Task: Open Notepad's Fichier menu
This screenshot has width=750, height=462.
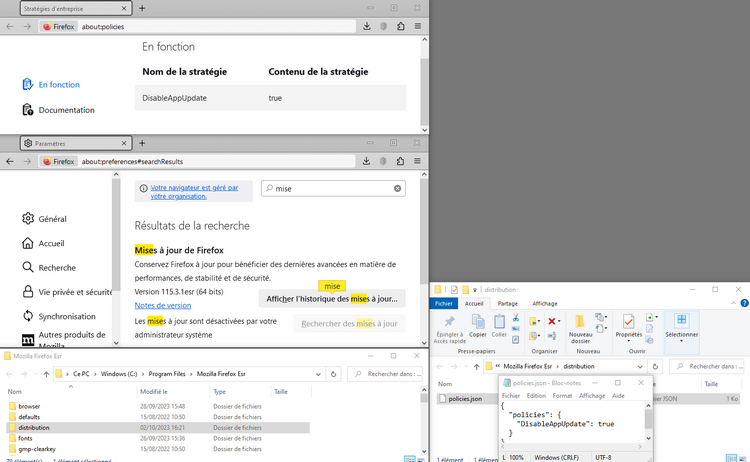Action: tap(510, 396)
